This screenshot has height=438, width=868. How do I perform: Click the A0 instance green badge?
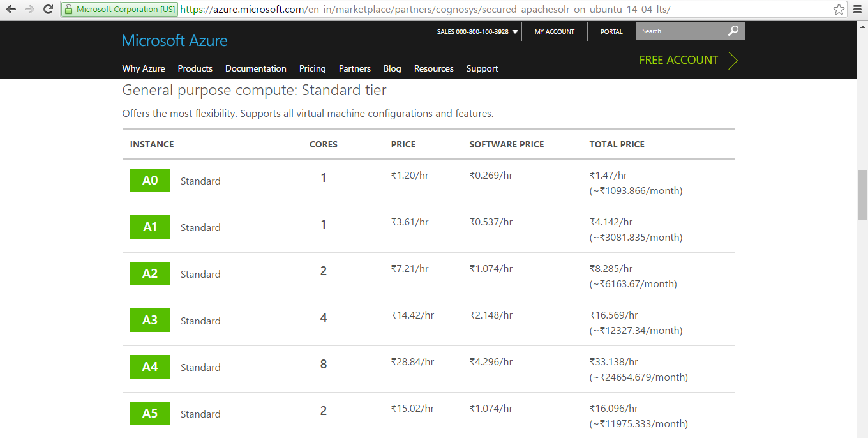[150, 181]
